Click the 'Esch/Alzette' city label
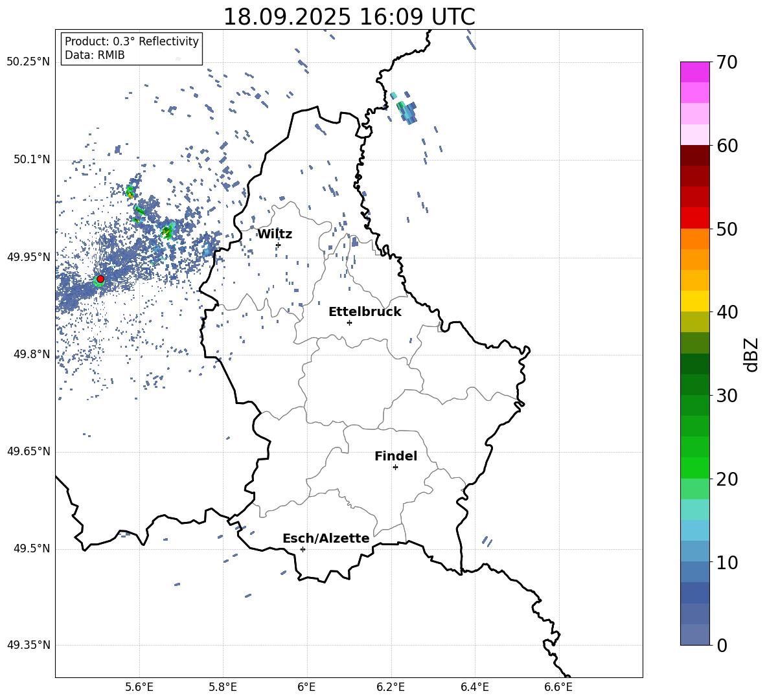This screenshot has width=767, height=700. pos(326,538)
